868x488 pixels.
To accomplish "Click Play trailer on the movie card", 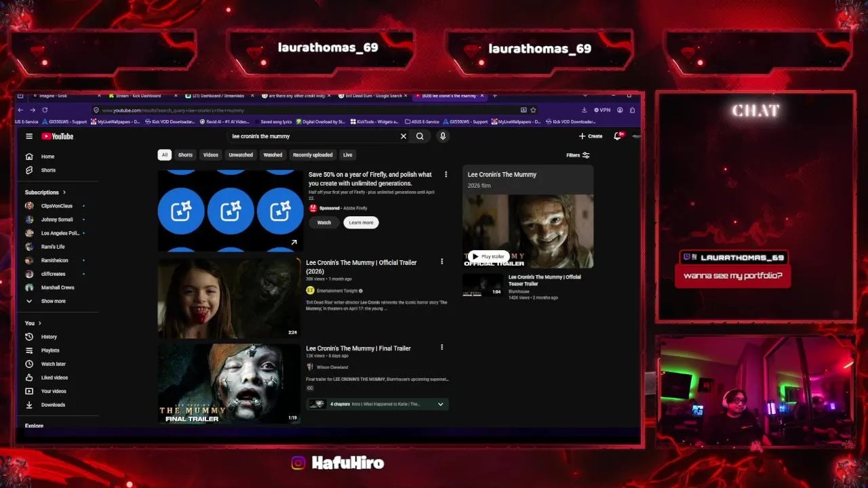I will (x=488, y=256).
